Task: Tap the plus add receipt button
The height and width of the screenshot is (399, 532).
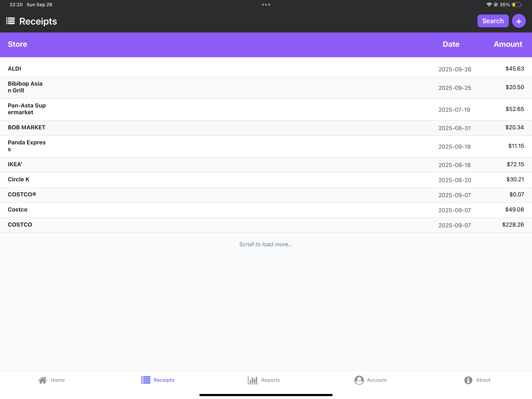Action: (518, 21)
